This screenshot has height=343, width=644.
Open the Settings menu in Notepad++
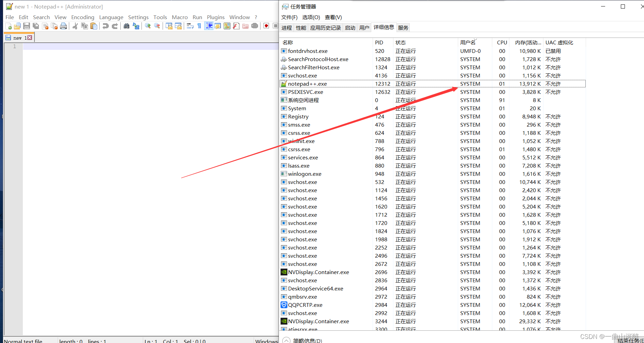[x=138, y=17]
